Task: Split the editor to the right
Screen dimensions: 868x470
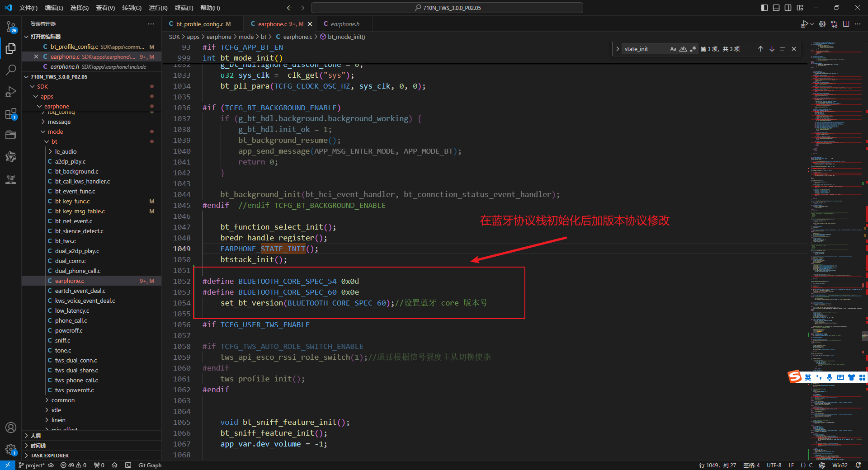Action: (846, 24)
